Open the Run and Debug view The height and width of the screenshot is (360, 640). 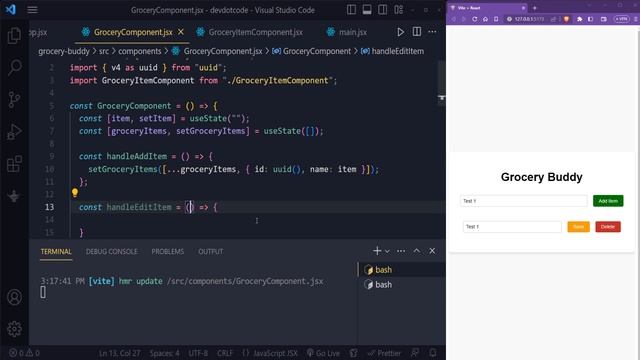coord(14,131)
